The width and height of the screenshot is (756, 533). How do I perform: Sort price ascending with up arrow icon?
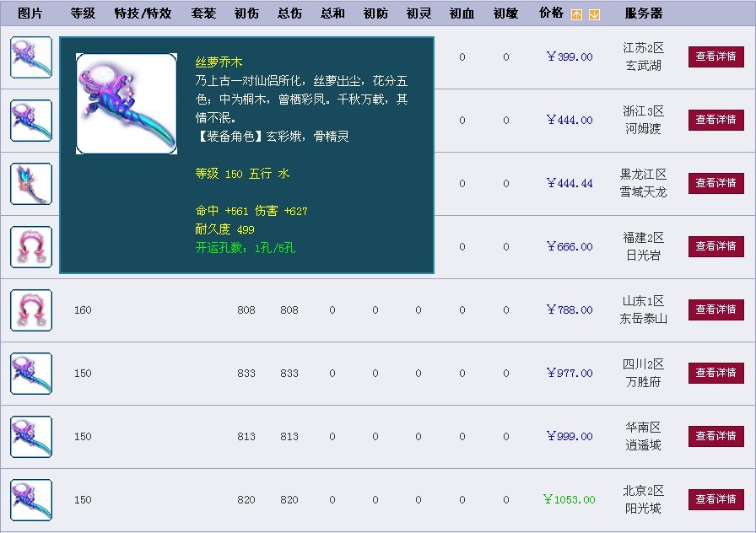pos(576,15)
